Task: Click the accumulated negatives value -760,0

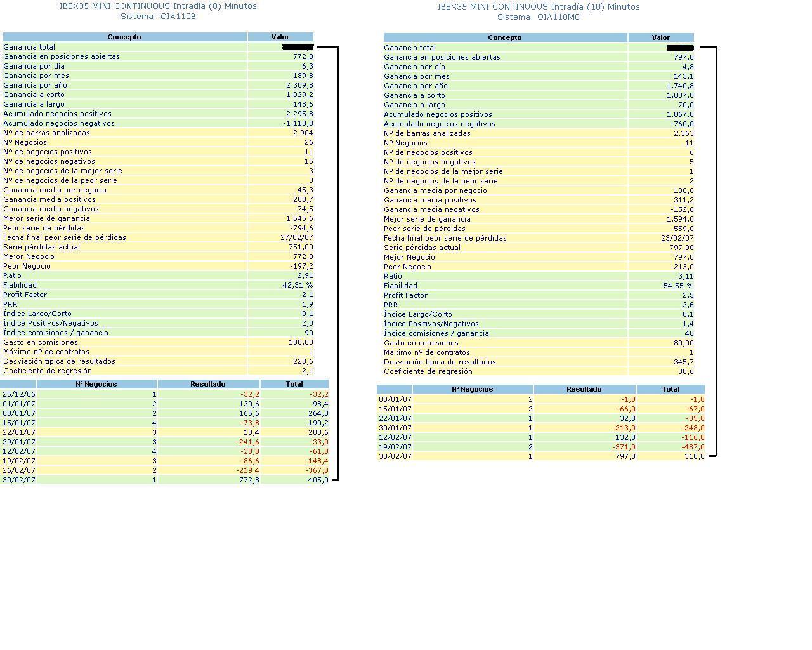Action: [x=683, y=124]
